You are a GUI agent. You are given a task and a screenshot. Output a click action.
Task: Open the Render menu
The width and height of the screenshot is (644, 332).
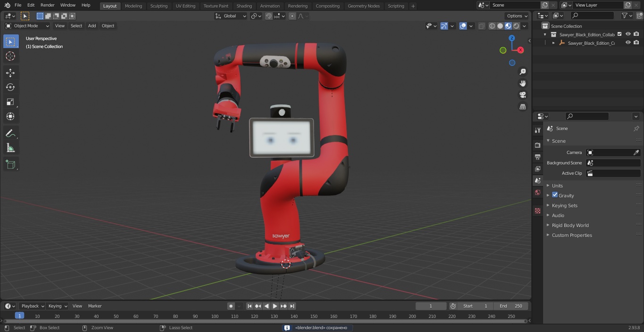point(47,5)
